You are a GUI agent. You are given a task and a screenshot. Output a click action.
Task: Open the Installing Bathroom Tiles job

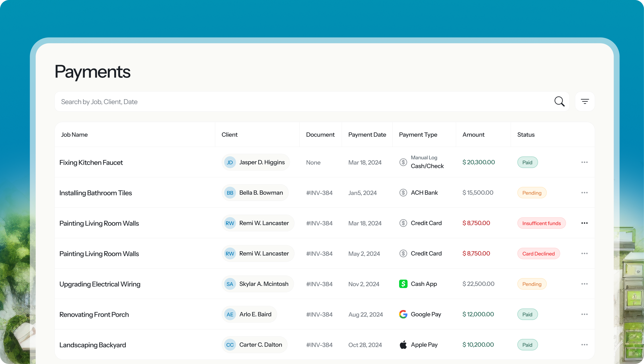96,193
